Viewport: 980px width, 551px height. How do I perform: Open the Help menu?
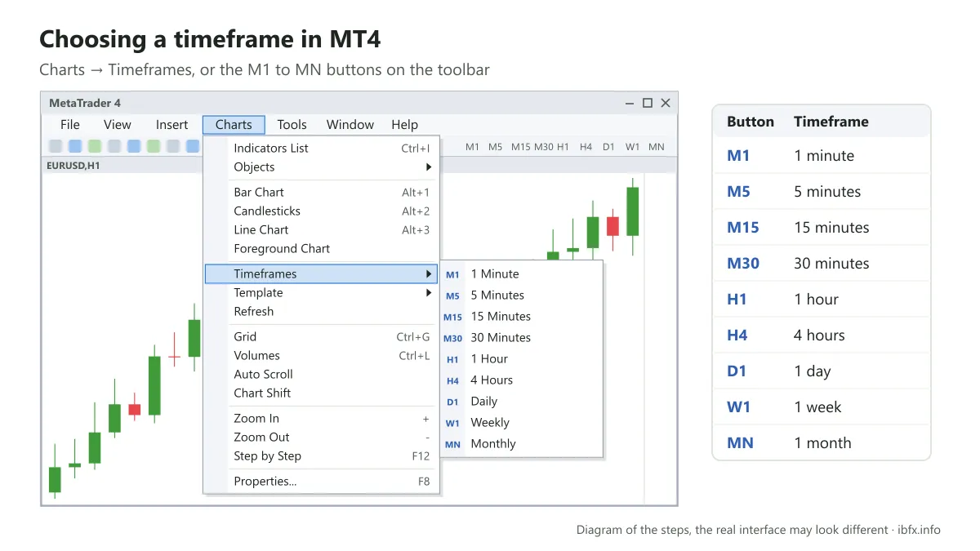404,125
